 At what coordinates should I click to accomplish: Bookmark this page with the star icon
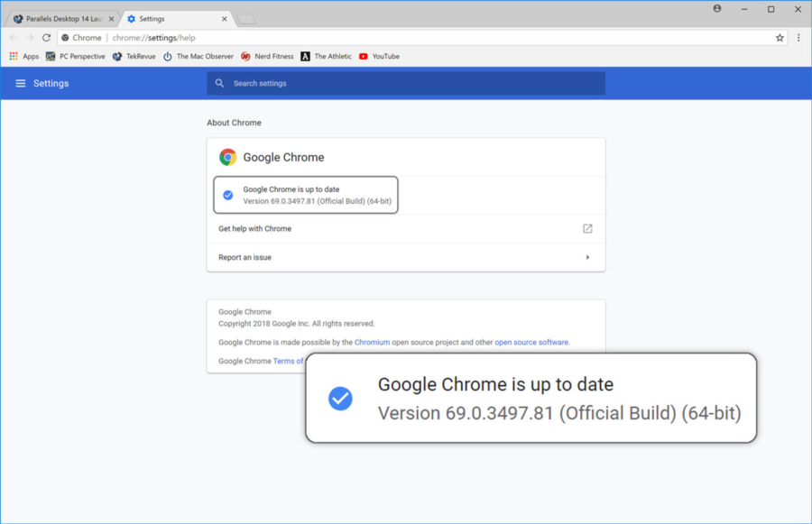[x=780, y=38]
